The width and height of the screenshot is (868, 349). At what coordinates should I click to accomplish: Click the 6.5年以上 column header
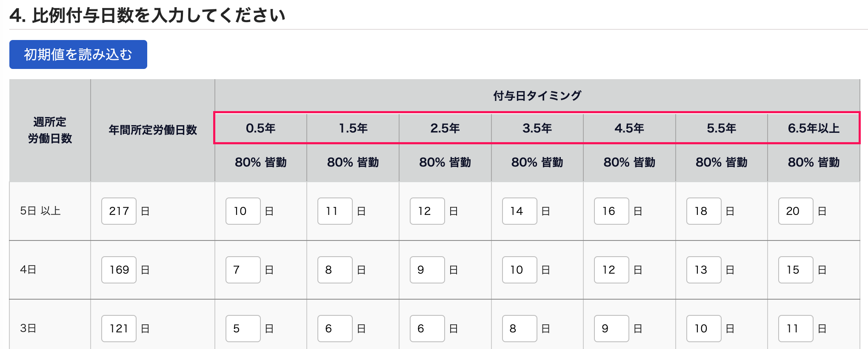(814, 128)
